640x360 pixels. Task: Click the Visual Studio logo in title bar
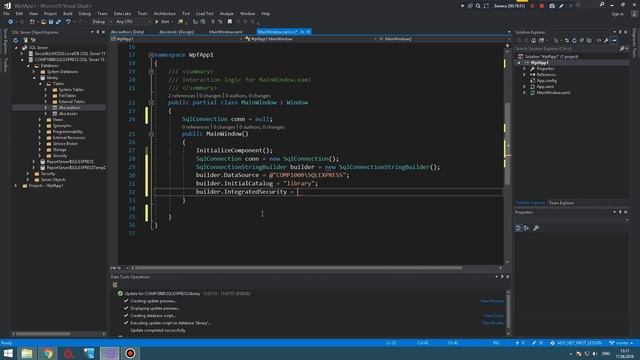tap(7, 6)
